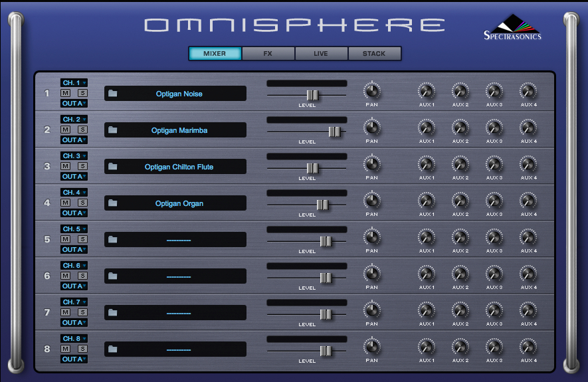This screenshot has width=588, height=382.
Task: Mute part 2 Optigan Marimba
Action: (66, 130)
